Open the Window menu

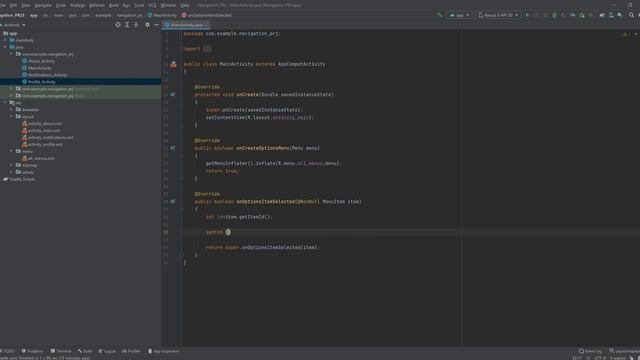coord(168,5)
